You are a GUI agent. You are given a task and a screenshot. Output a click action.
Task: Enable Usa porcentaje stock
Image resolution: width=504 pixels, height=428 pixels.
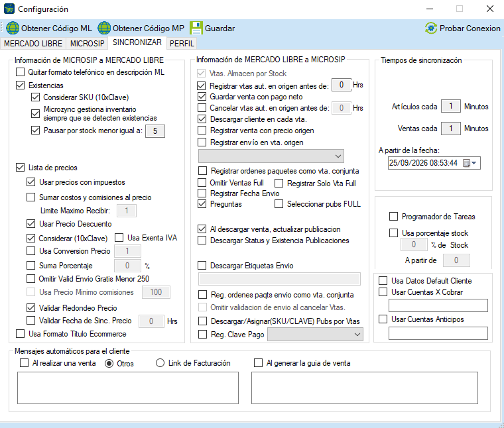pyautogui.click(x=394, y=233)
